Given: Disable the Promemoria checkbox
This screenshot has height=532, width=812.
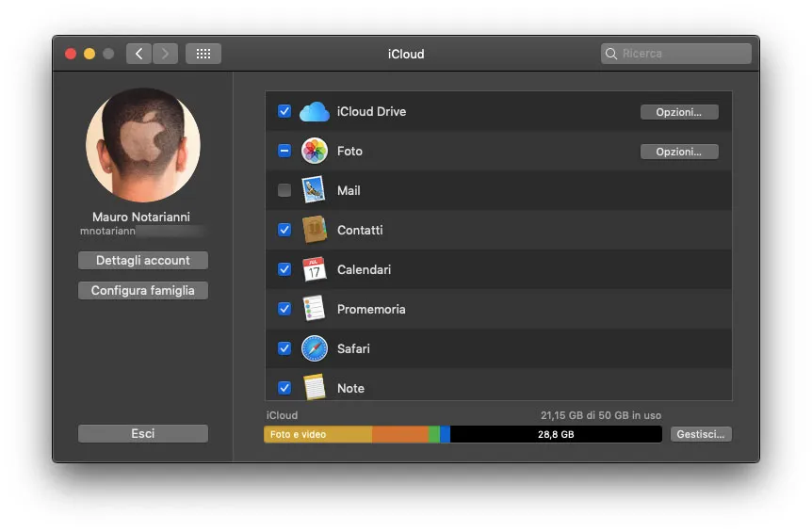Looking at the screenshot, I should 284,309.
